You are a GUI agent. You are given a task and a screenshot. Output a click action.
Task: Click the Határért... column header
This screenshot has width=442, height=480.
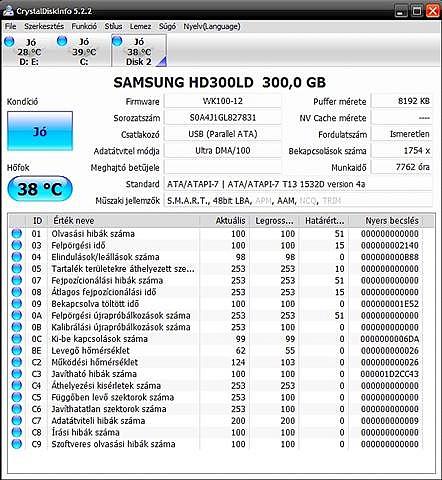(x=324, y=221)
